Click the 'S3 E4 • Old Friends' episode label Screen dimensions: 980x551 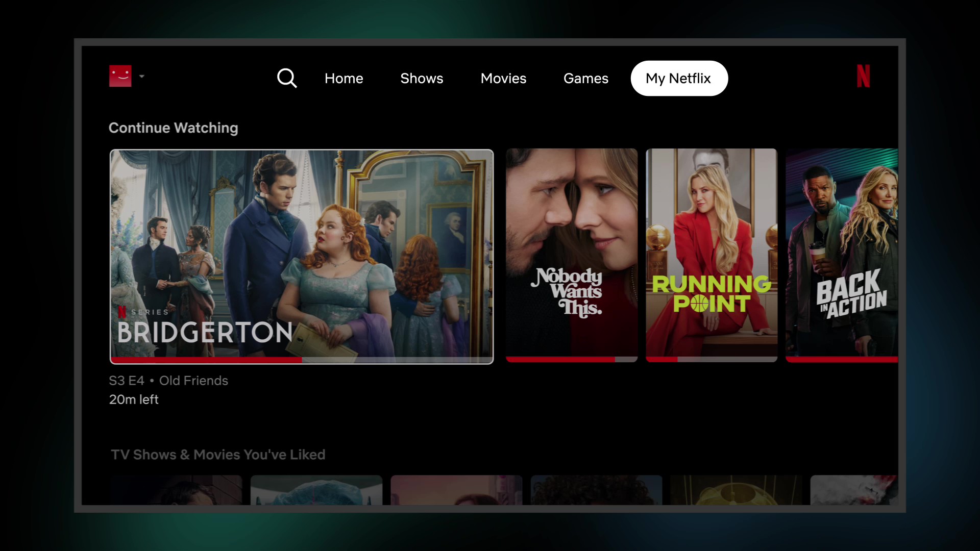168,381
